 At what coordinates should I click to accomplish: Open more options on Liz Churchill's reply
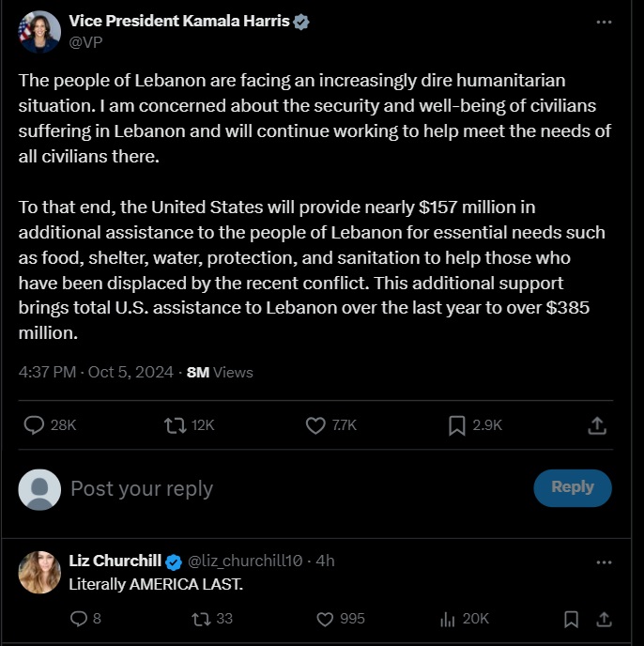604,561
